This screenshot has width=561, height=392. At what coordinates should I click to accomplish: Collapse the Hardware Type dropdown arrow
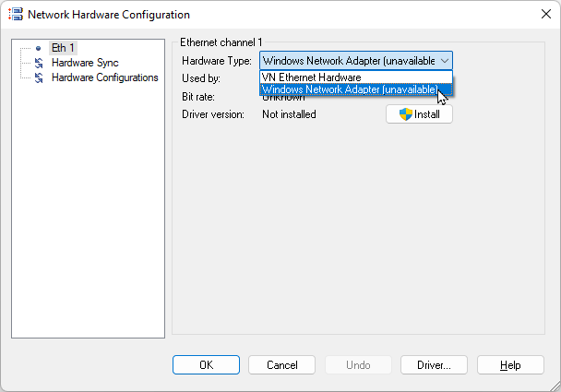pos(444,61)
